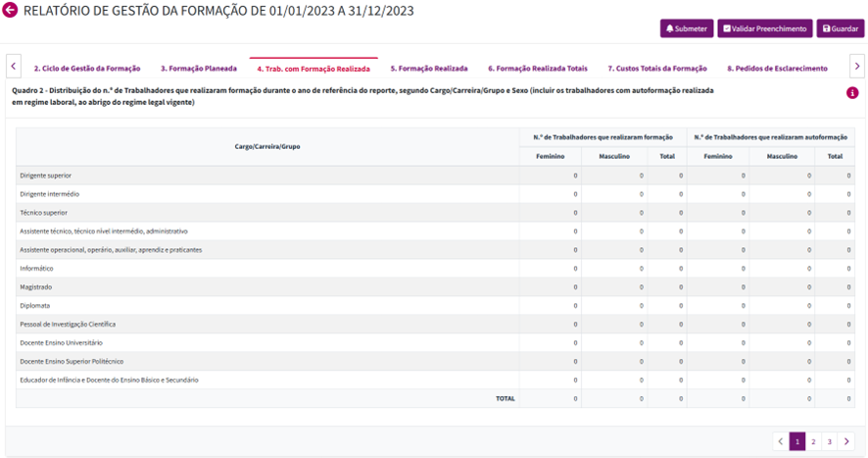Open 8. Pedidos de Esclarecimento tab
The height and width of the screenshot is (458, 868).
(777, 69)
